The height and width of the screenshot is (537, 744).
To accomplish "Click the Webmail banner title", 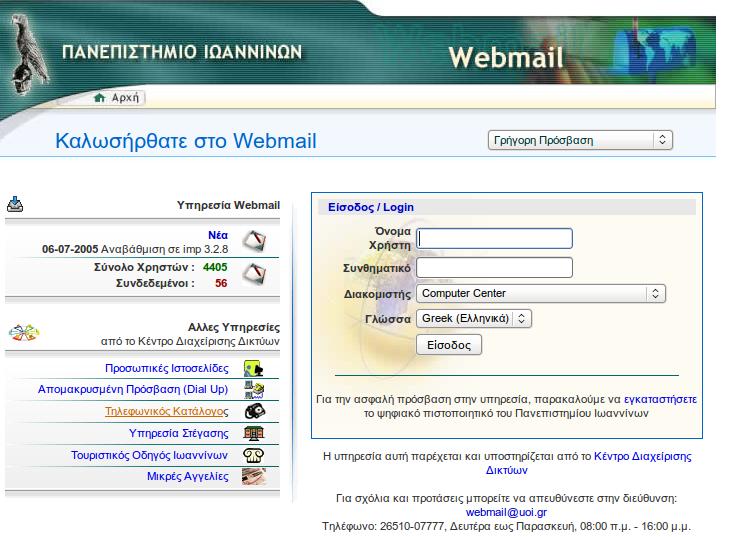I will point(506,58).
